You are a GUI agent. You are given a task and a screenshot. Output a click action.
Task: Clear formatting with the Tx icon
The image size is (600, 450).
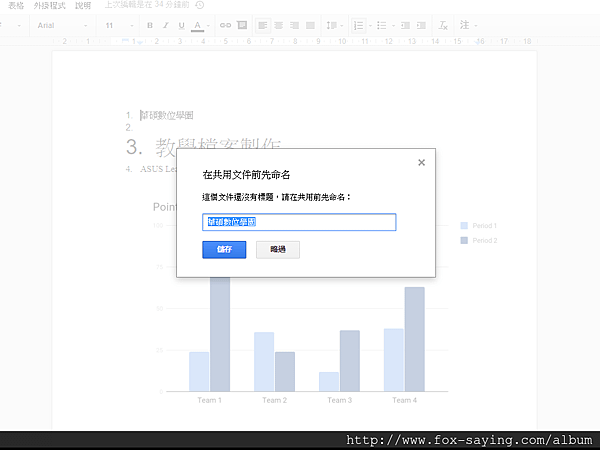coord(443,25)
